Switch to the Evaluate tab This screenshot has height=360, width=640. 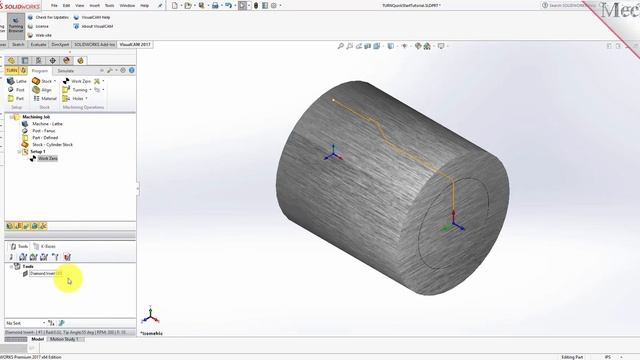pos(38,44)
